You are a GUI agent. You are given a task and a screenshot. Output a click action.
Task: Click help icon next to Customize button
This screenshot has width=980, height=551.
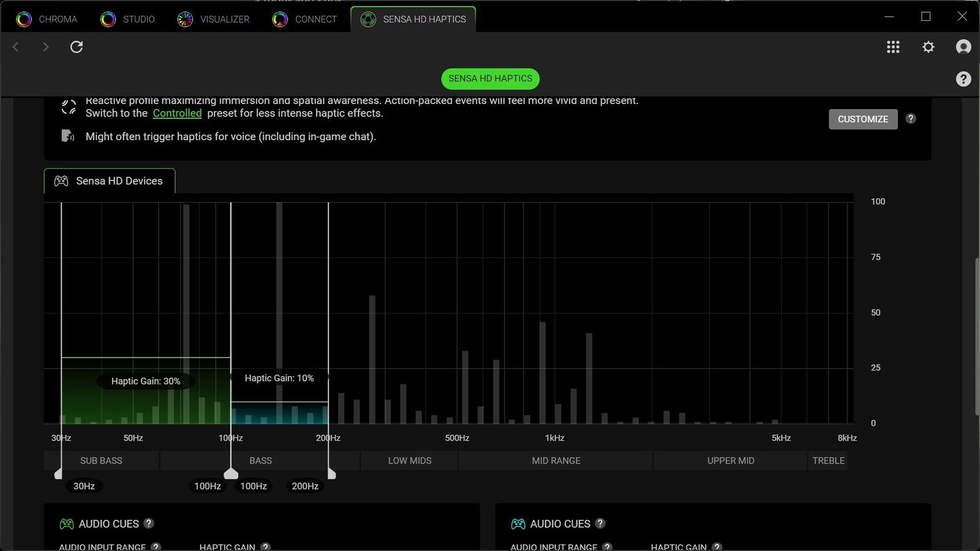(x=911, y=119)
